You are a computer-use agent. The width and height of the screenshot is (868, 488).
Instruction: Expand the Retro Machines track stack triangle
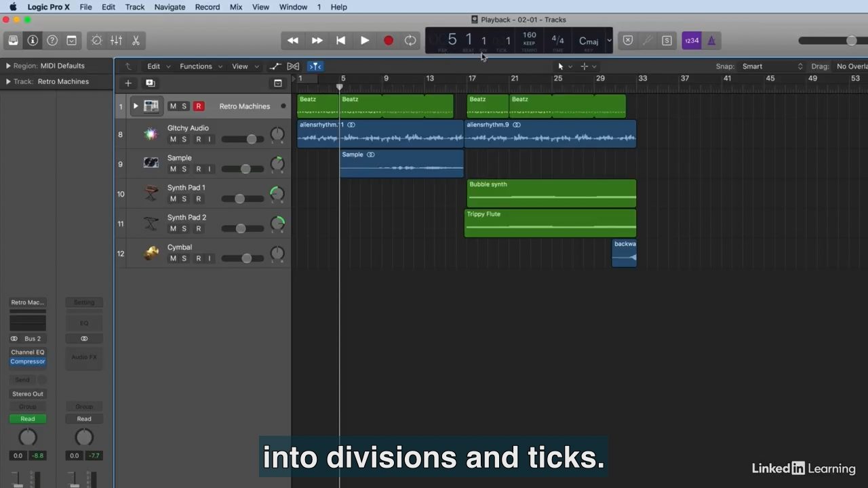[x=135, y=106]
